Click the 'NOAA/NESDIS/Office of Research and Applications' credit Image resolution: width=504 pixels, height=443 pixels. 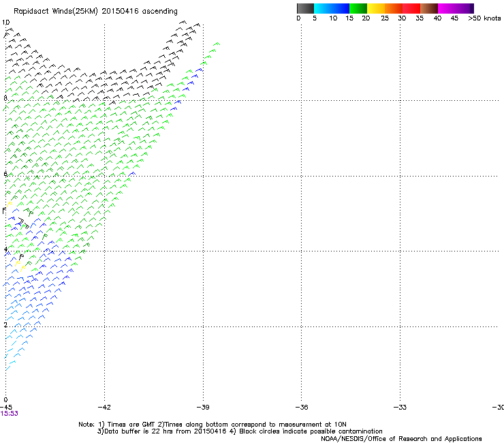pos(401,439)
